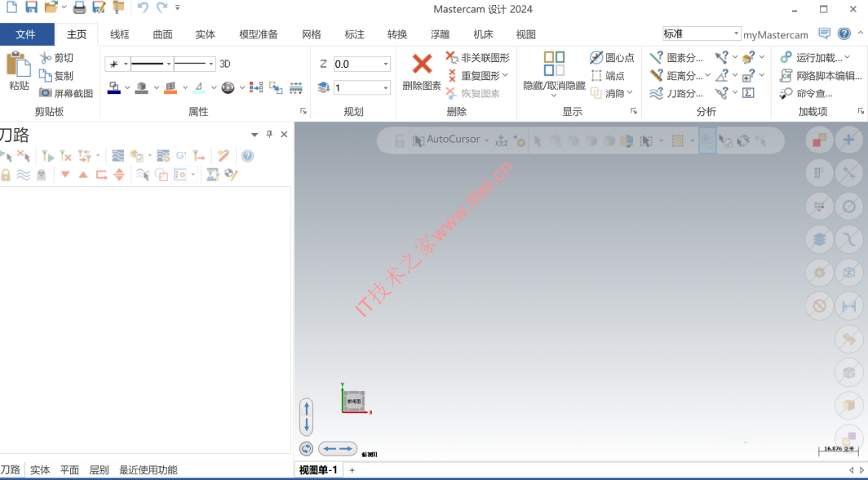
Task: Add a new viewsheet with the plus button
Action: pyautogui.click(x=352, y=470)
